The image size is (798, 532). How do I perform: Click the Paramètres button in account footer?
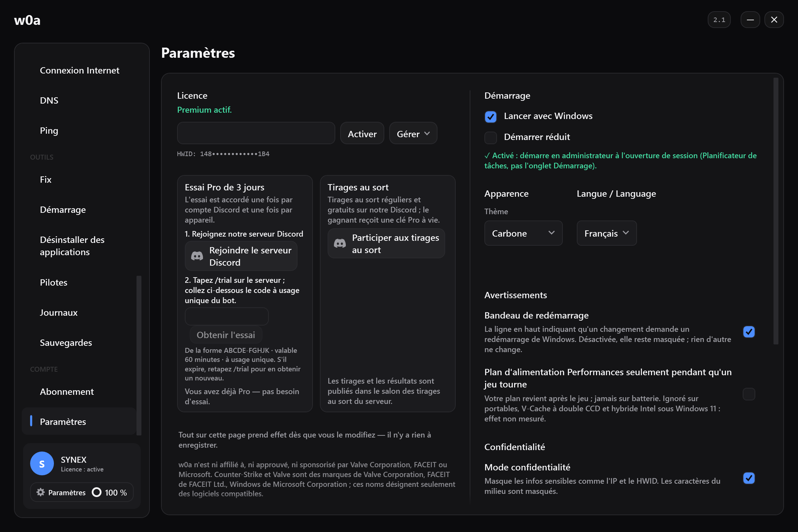point(61,492)
